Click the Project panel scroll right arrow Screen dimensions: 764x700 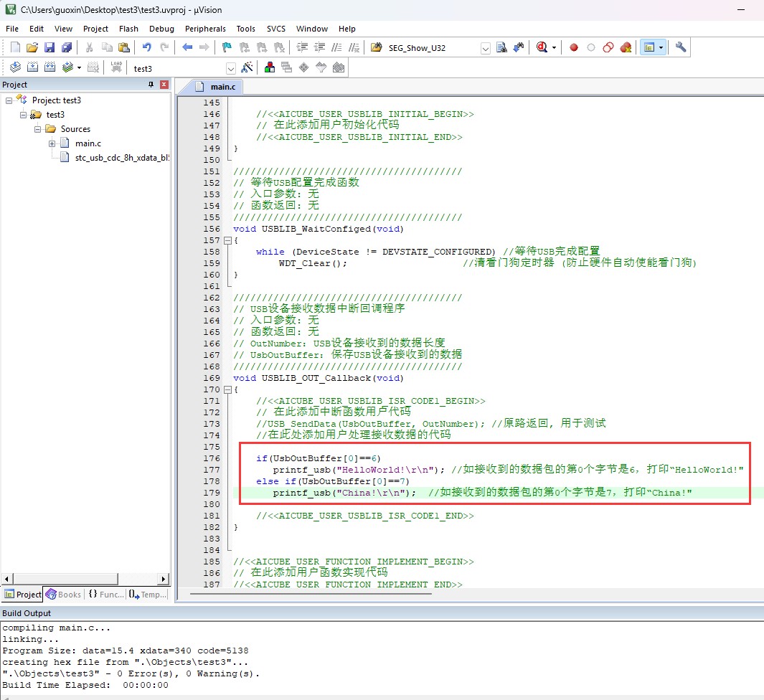click(x=164, y=579)
